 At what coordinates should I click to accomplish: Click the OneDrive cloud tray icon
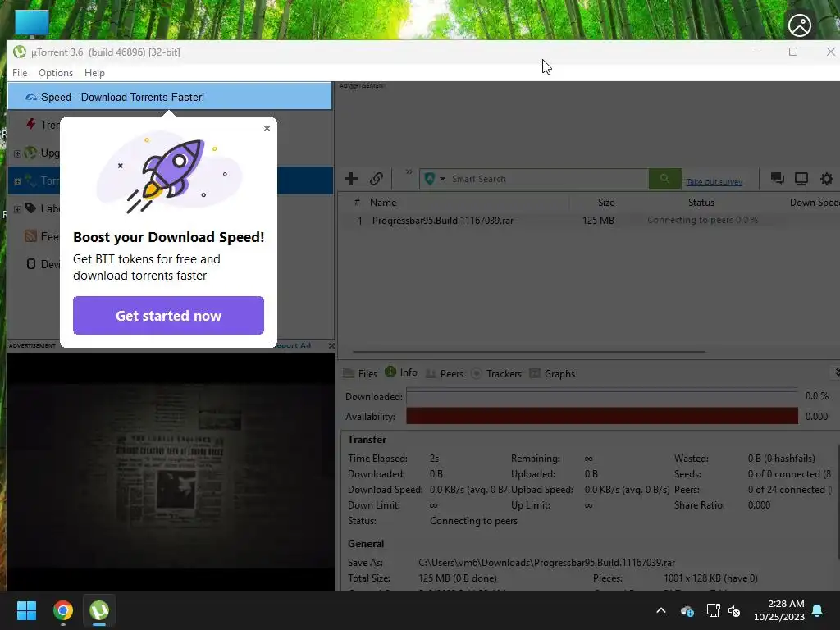687,610
